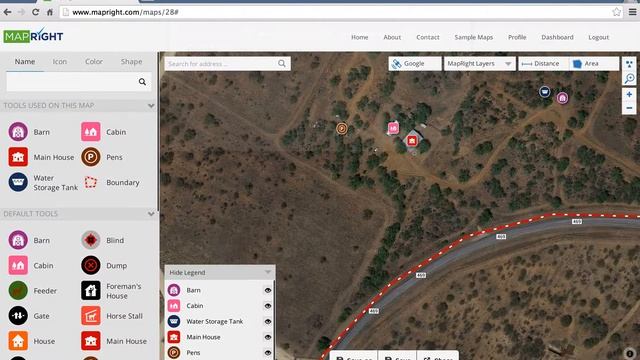Select the Cabin icon in Default Tools
This screenshot has width=640, height=360.
click(18, 265)
